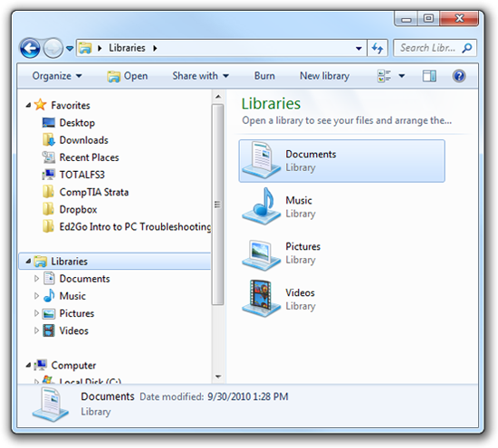Collapse the Libraries tree node
This screenshot has height=448, width=498.
tap(28, 261)
